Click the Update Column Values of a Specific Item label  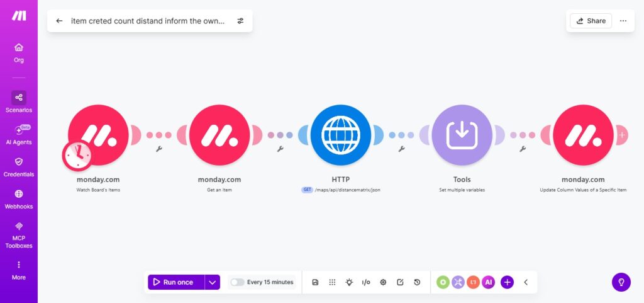tap(583, 190)
